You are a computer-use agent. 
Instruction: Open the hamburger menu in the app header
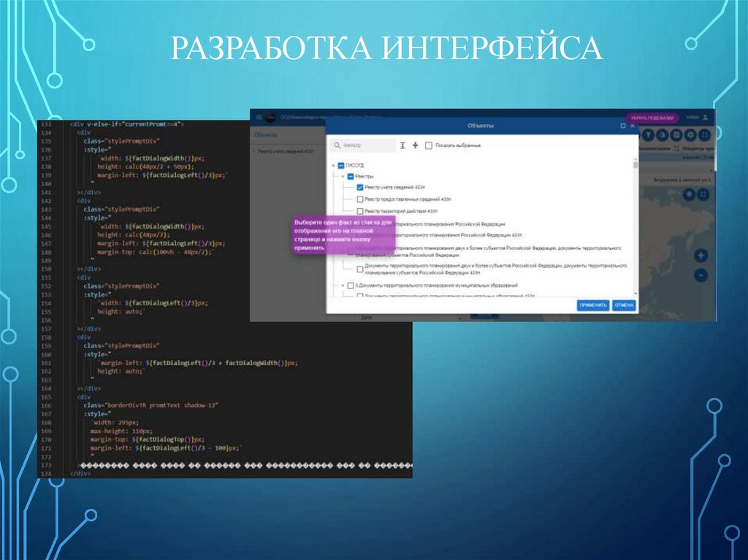[259, 118]
